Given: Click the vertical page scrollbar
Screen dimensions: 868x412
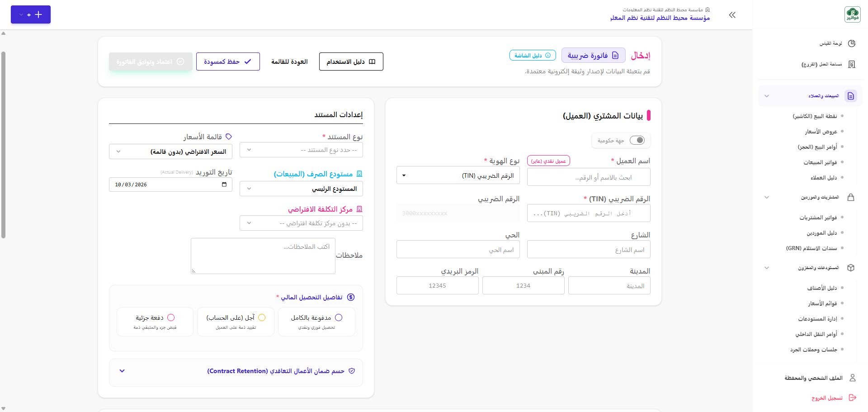Looking at the screenshot, I should click(3, 145).
